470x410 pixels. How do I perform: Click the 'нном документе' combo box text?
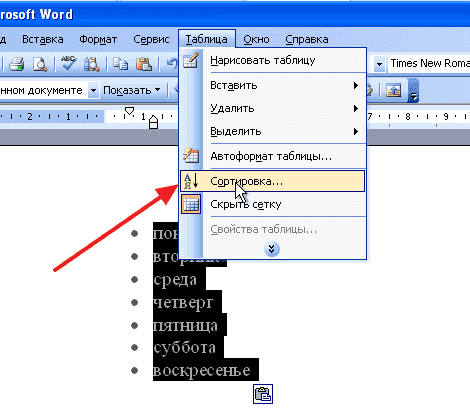(x=41, y=90)
